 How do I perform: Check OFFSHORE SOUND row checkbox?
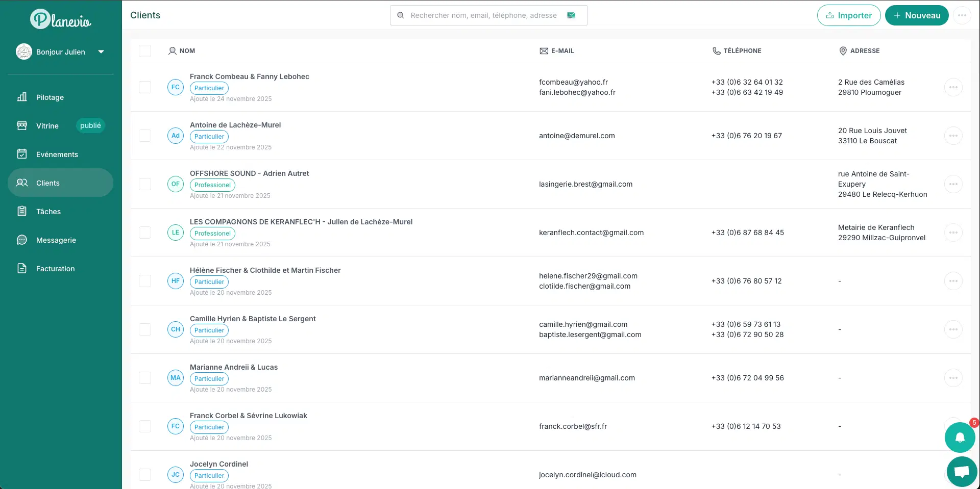pos(145,184)
